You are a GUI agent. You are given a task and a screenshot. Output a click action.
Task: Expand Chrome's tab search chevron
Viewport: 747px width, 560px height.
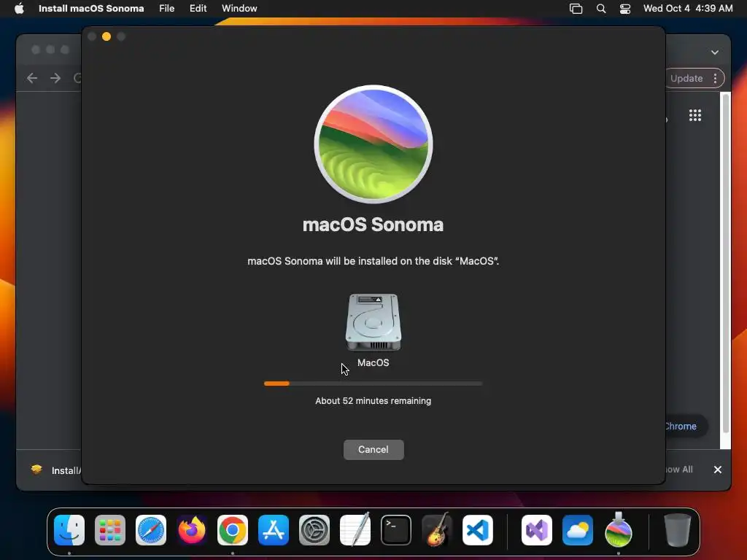[x=715, y=52]
